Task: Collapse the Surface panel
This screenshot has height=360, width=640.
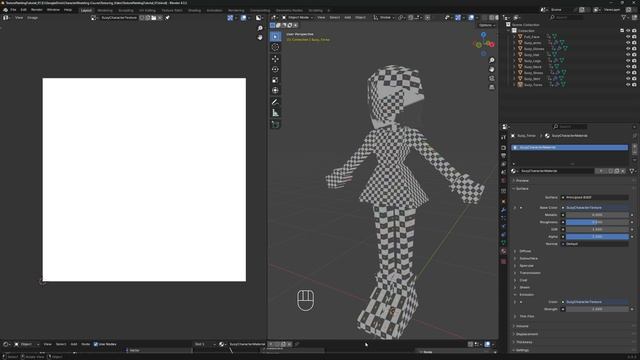Action: (522, 189)
